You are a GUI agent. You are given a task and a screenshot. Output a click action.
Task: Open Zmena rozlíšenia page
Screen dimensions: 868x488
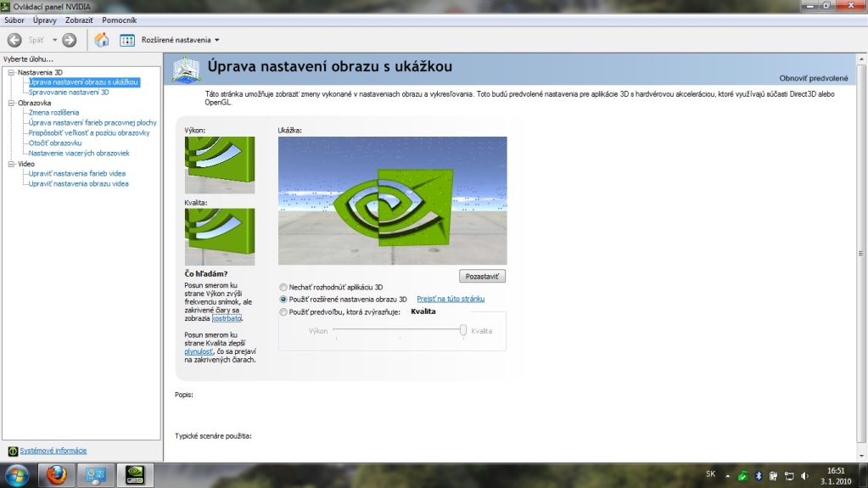[x=53, y=112]
